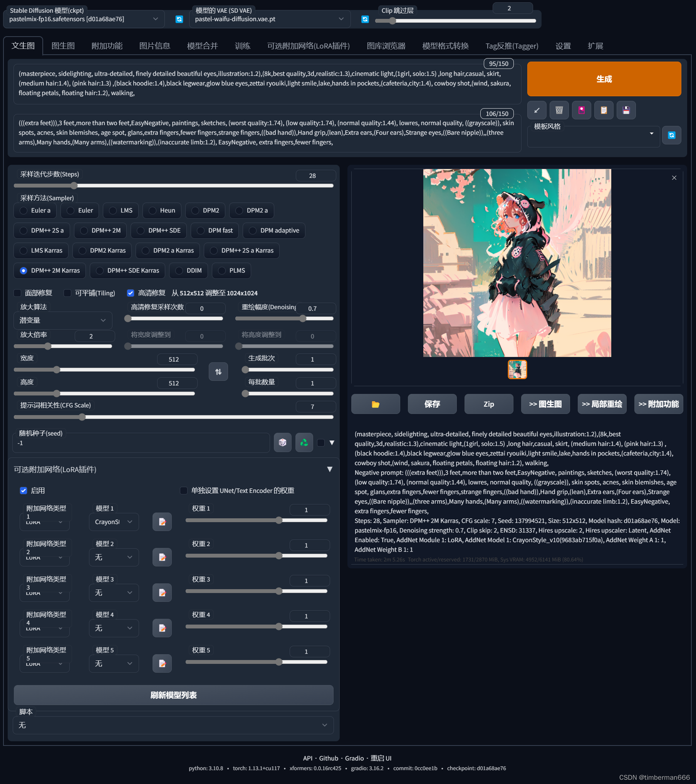696x784 pixels.
Task: Click the recycle icon to reuse last seed
Action: click(304, 442)
